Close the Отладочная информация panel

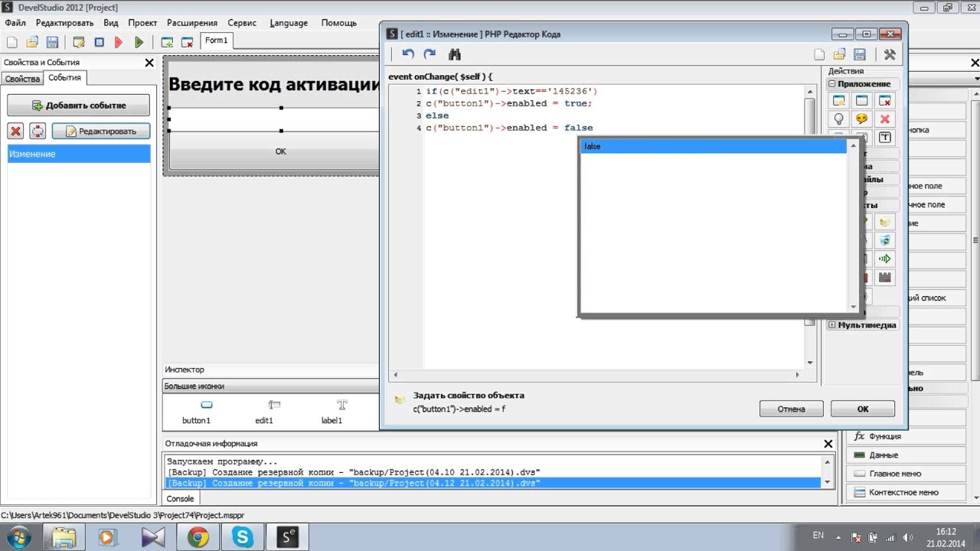(828, 444)
